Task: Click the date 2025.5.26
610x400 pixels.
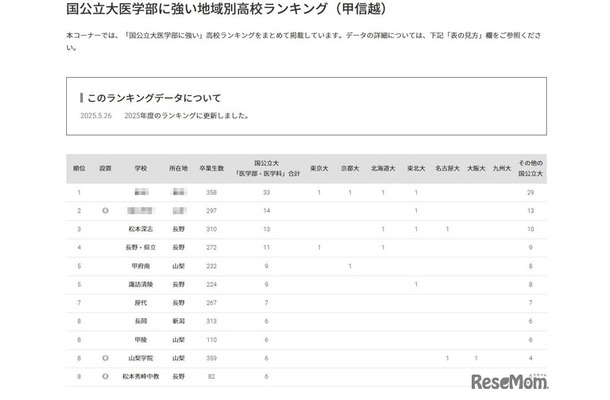Action: tap(96, 116)
